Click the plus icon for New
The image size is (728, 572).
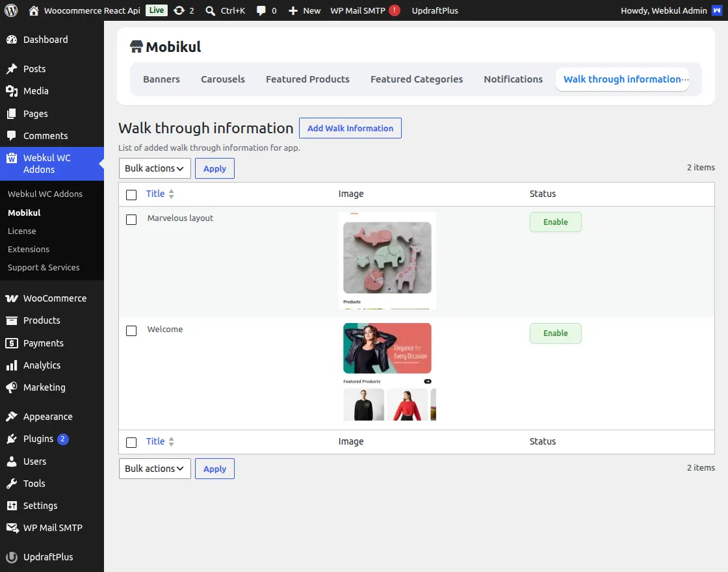click(x=292, y=10)
